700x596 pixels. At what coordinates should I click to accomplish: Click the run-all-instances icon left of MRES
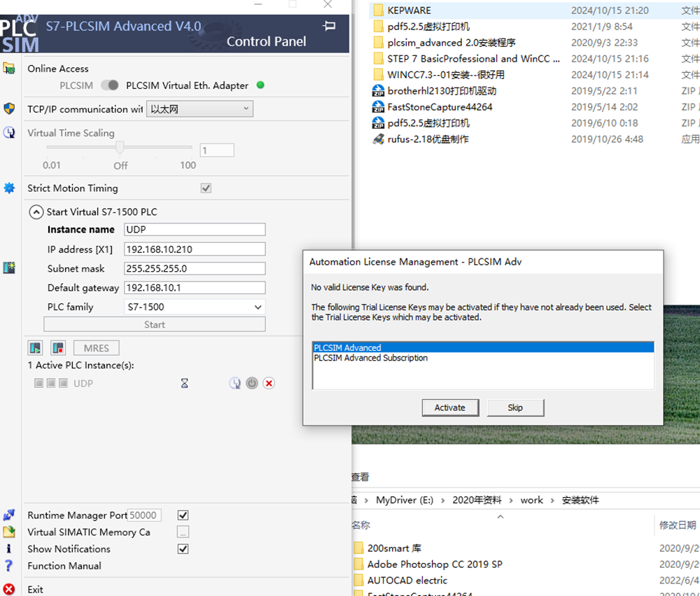pos(35,348)
